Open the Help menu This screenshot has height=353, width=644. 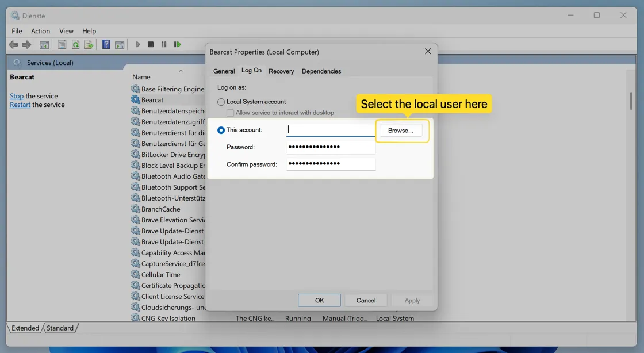(89, 31)
